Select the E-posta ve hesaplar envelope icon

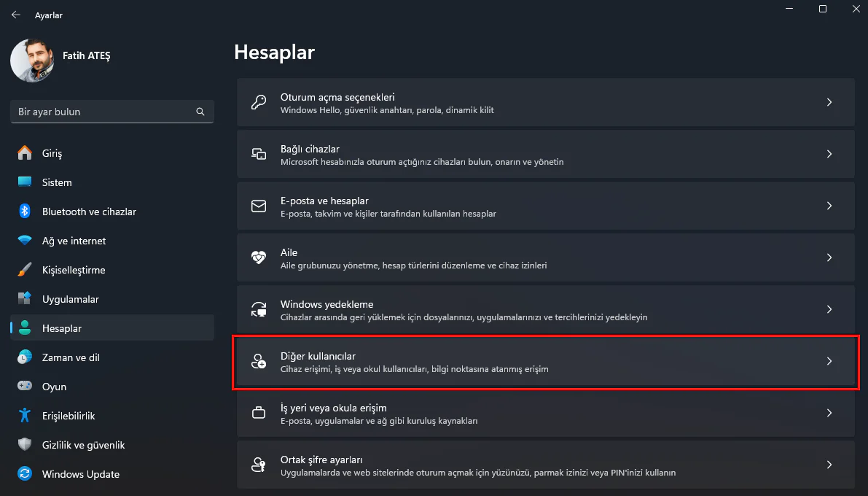(x=259, y=206)
